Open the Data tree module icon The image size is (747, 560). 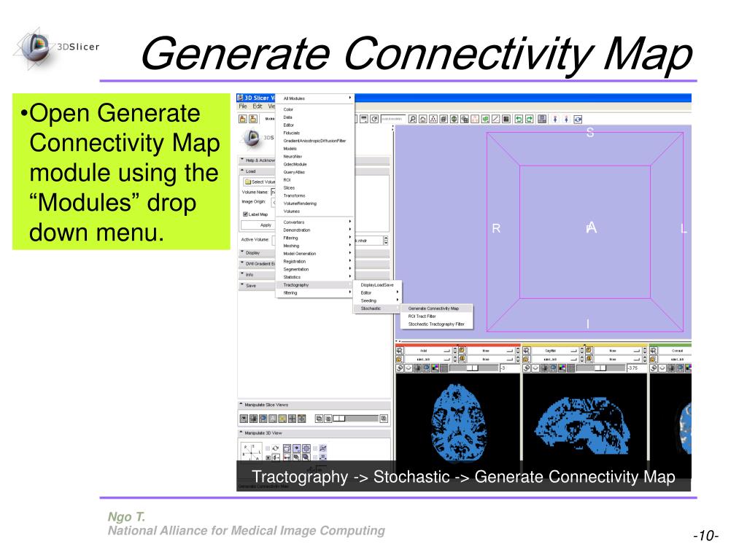[x=433, y=119]
